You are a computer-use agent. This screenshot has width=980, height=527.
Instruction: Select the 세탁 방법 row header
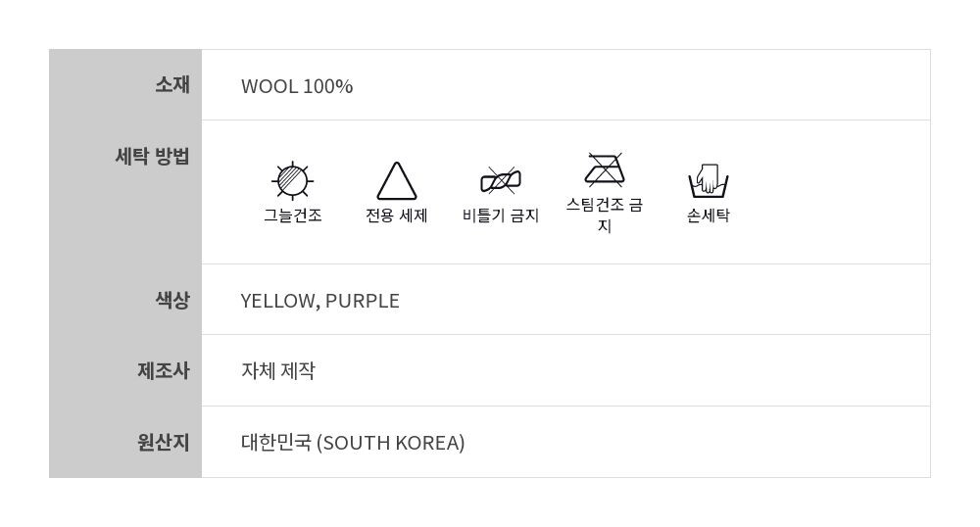coord(152,156)
